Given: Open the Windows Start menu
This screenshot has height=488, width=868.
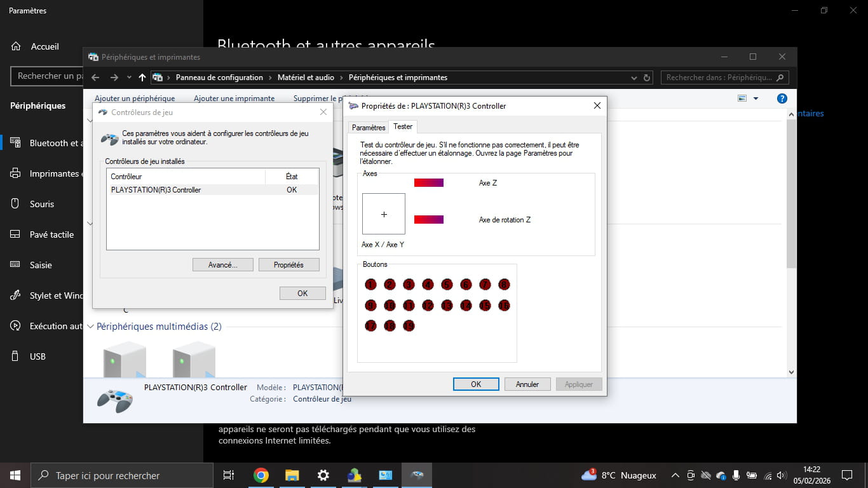Looking at the screenshot, I should pyautogui.click(x=15, y=475).
